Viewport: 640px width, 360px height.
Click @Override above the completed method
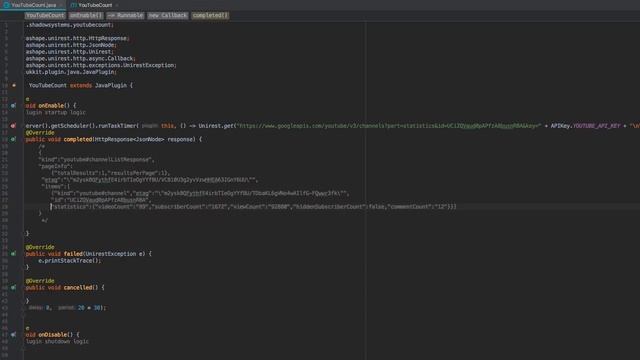40,133
